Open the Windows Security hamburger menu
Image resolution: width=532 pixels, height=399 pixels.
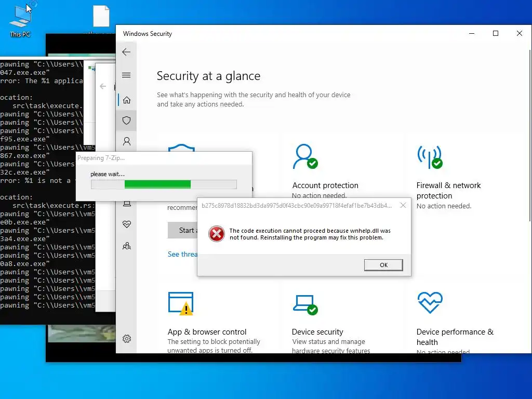coord(126,75)
